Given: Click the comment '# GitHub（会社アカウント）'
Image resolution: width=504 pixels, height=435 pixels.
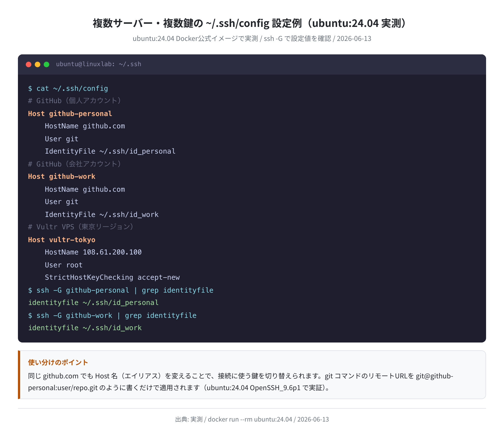Looking at the screenshot, I should tap(75, 164).
